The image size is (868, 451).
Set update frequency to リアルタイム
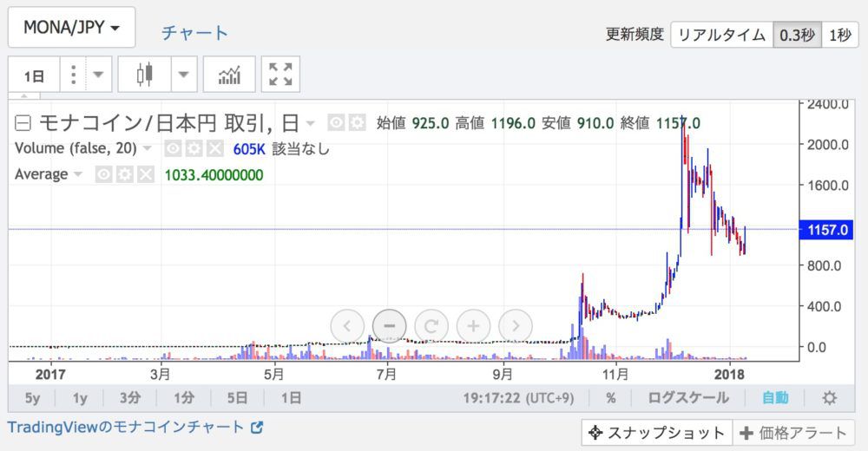(721, 36)
